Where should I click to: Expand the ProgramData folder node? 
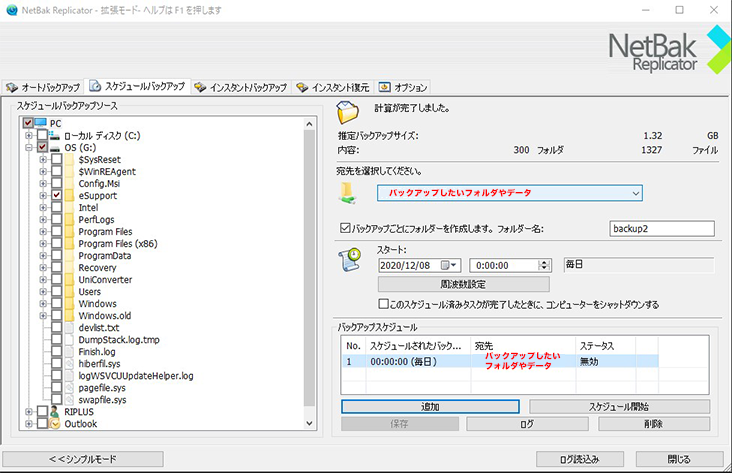click(43, 255)
